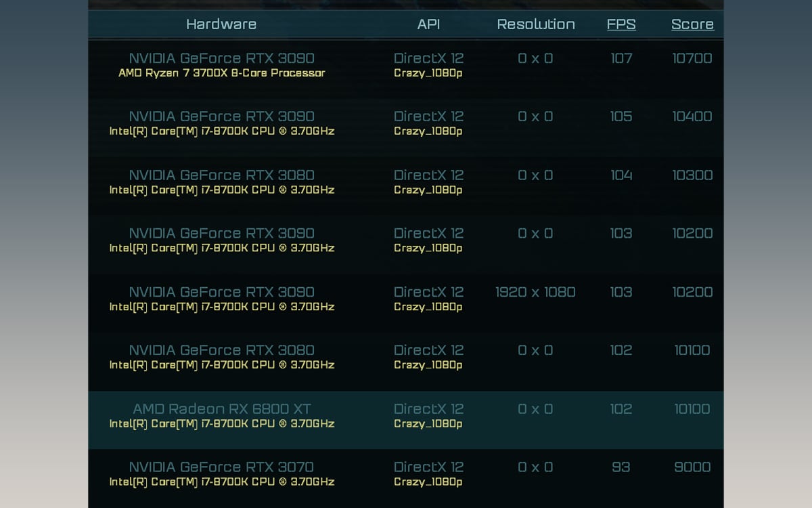The height and width of the screenshot is (508, 812).
Task: Click the Resolution column header
Action: [535, 24]
